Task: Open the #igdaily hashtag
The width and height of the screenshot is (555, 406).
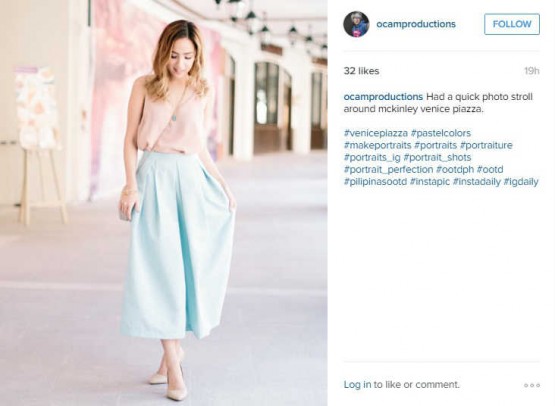Action: (521, 182)
